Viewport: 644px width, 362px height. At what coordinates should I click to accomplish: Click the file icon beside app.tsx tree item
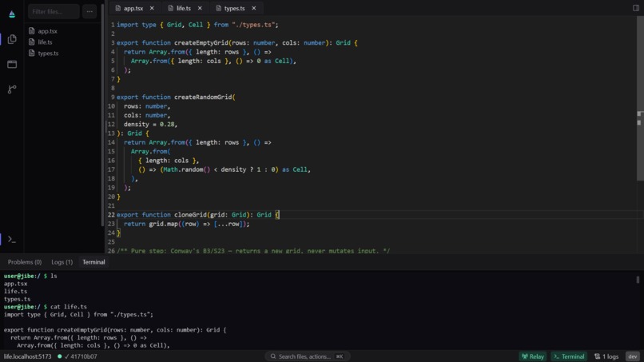[x=32, y=31]
